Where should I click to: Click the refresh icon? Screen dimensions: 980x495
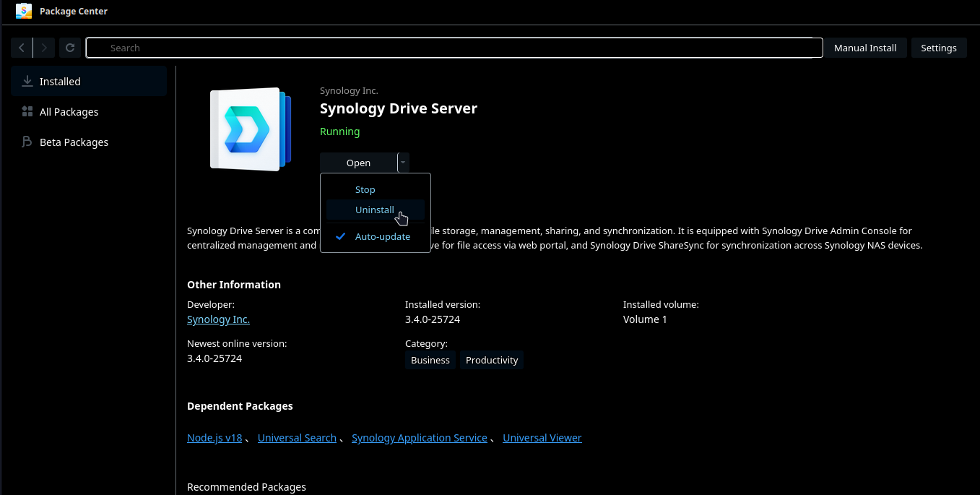[70, 47]
